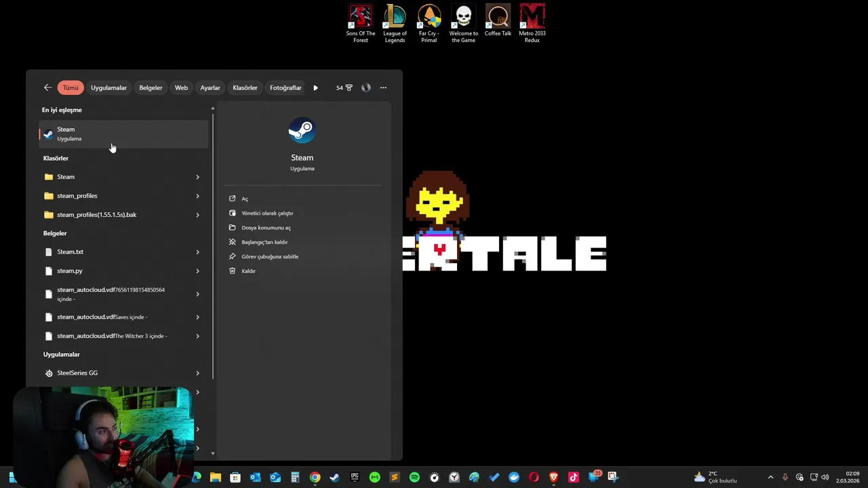The height and width of the screenshot is (488, 868).
Task: Show more filter tabs with the arrow
Action: [315, 87]
